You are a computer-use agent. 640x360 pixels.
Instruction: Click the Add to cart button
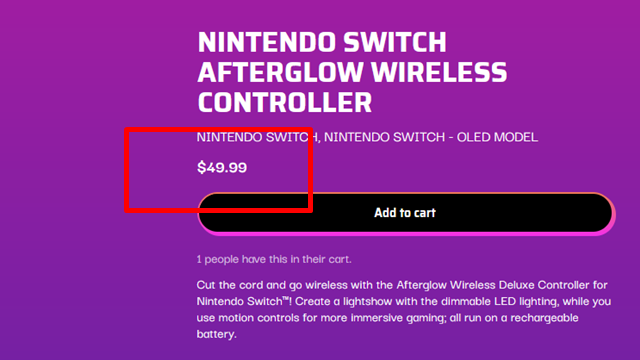point(406,213)
